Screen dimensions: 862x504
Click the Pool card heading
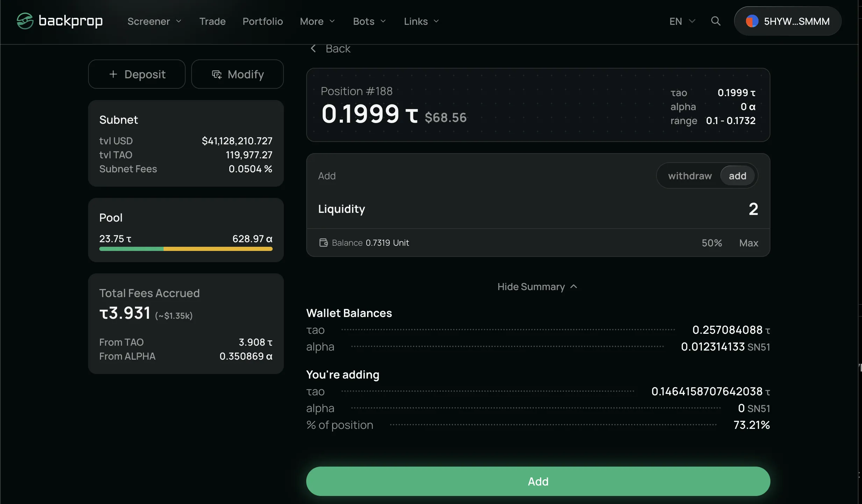coord(111,218)
